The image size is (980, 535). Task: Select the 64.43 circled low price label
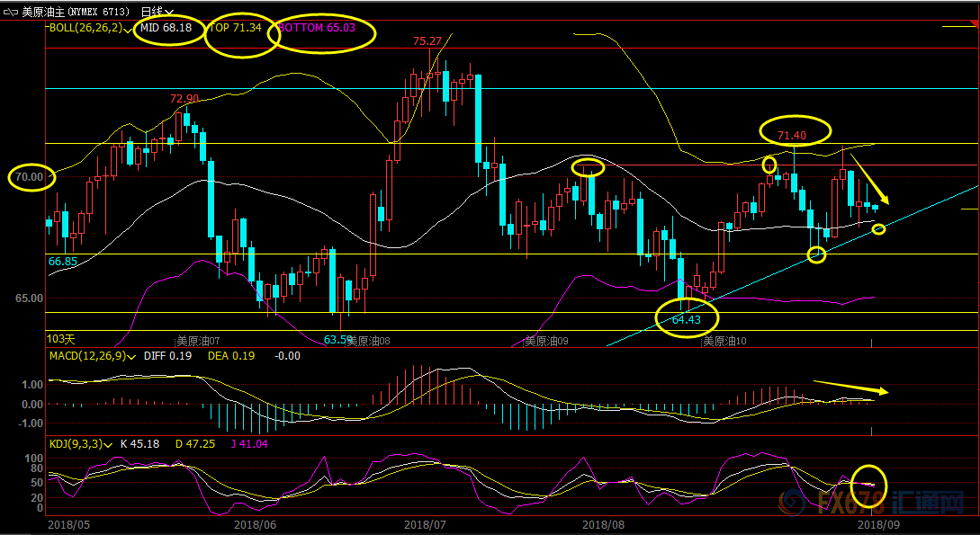[x=686, y=319]
